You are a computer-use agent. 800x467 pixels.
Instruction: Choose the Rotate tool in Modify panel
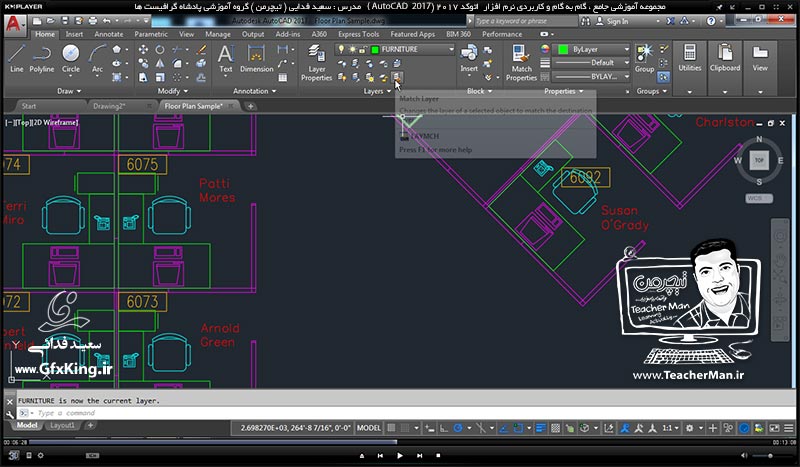tap(160, 50)
